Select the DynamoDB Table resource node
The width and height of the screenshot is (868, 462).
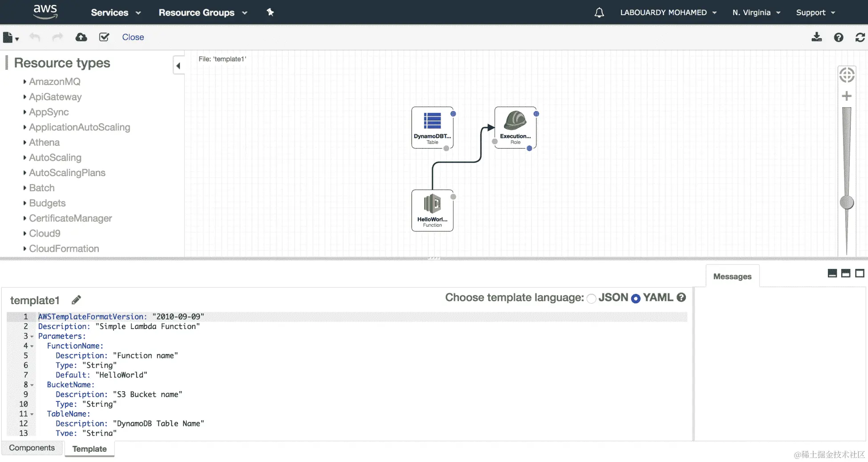tap(432, 128)
